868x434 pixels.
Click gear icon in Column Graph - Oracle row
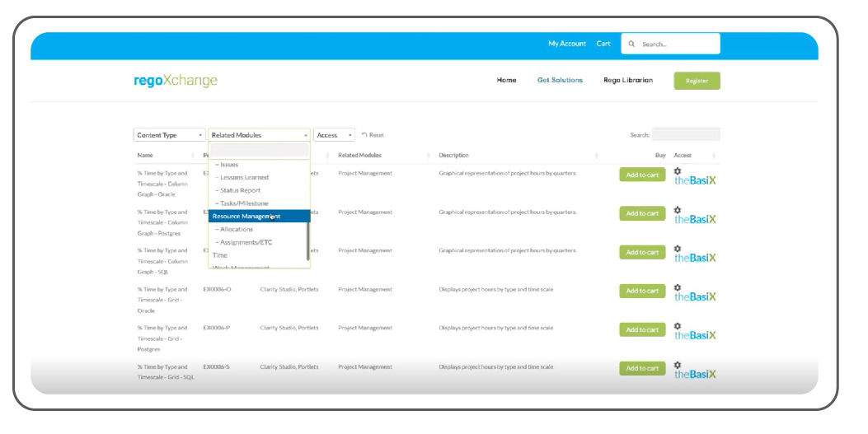tap(678, 171)
